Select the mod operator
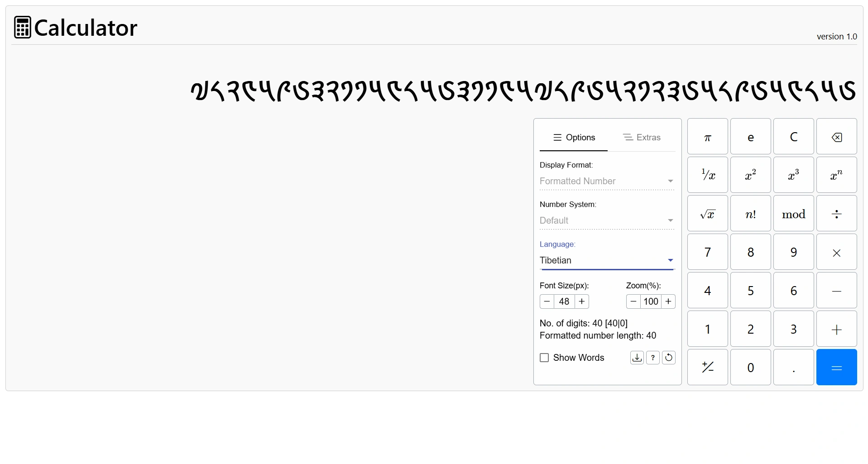 tap(793, 214)
